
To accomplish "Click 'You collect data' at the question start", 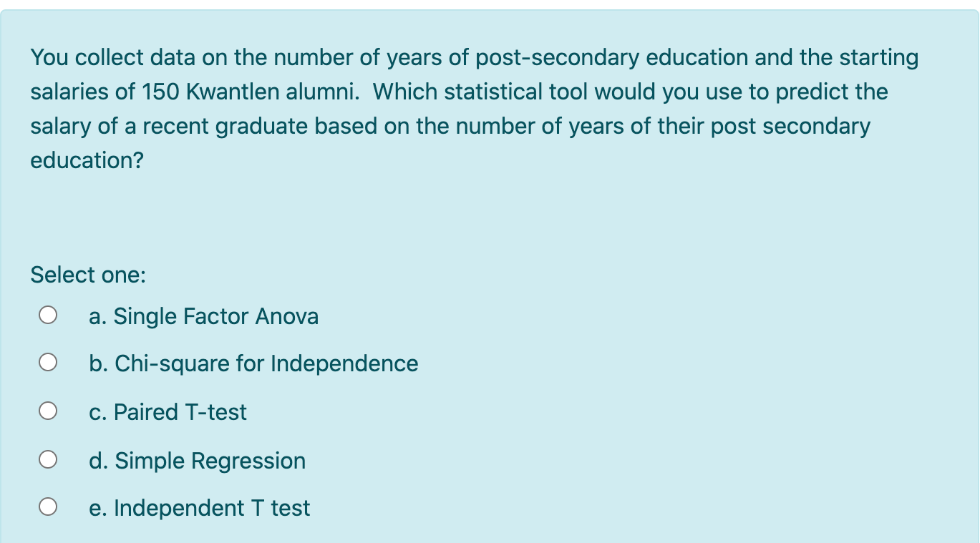I will coord(106,58).
